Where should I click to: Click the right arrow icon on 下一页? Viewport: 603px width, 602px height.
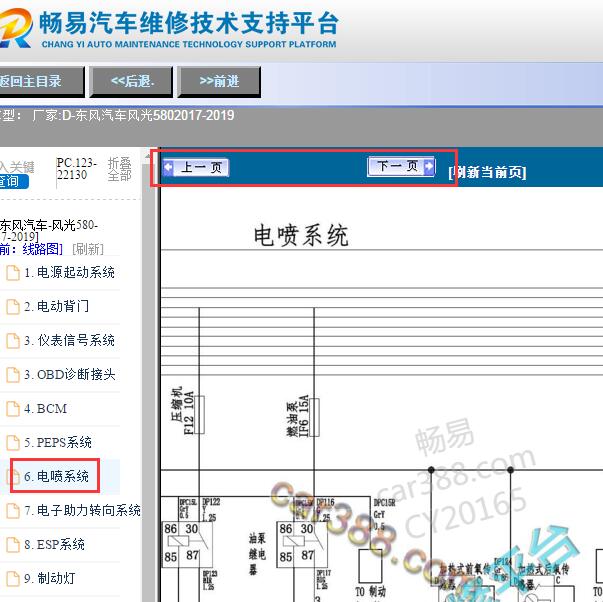429,166
